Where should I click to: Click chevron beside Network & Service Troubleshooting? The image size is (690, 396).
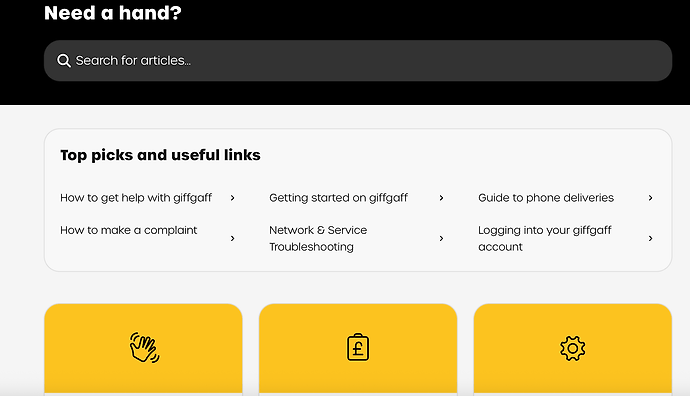(x=441, y=238)
